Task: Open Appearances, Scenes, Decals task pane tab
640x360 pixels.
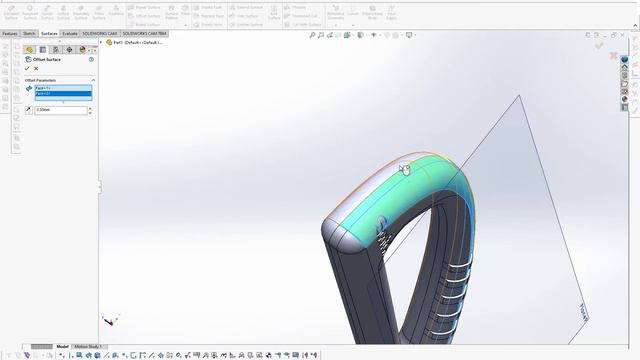Action: tap(624, 99)
